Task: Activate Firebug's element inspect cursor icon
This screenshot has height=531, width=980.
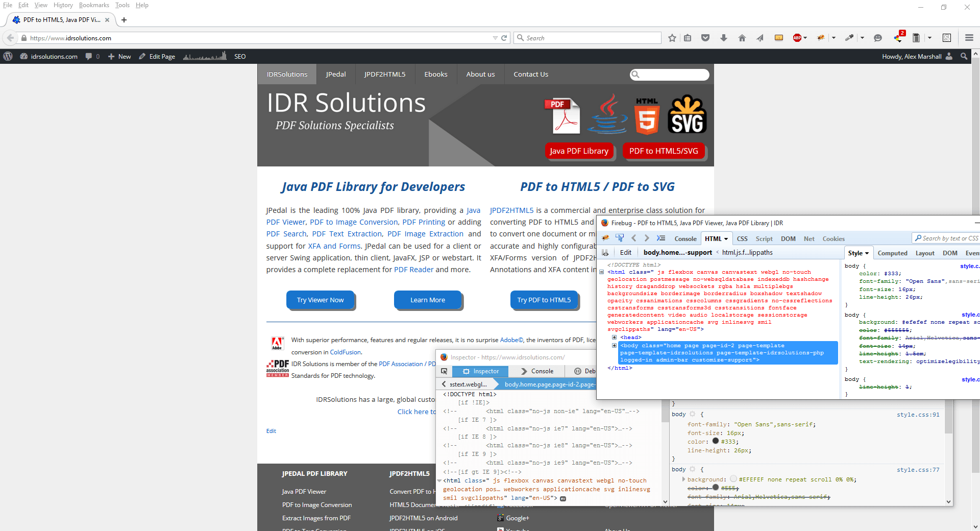Action: [x=620, y=238]
